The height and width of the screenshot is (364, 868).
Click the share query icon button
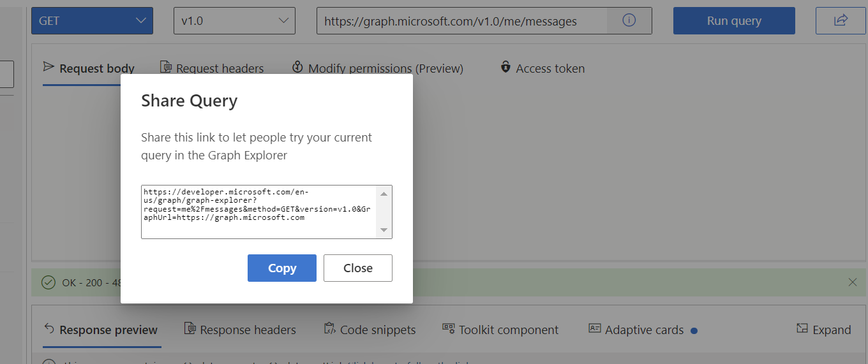pos(840,20)
